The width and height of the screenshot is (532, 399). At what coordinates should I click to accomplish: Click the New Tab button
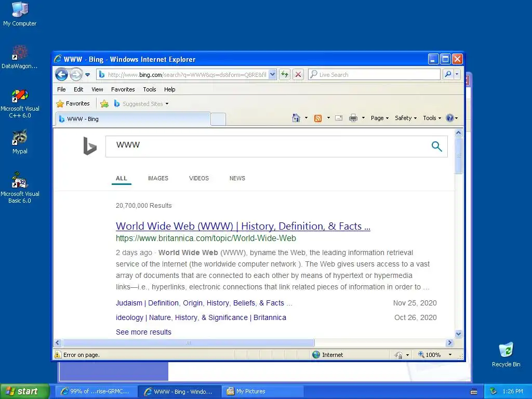pos(218,119)
